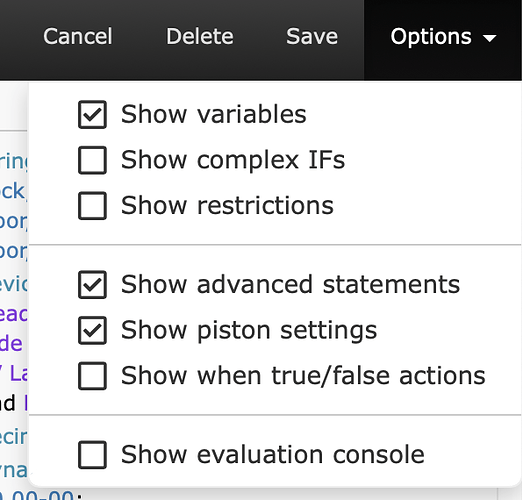522x500 pixels.
Task: Click the 00-00 time value in code
Action: point(43,495)
